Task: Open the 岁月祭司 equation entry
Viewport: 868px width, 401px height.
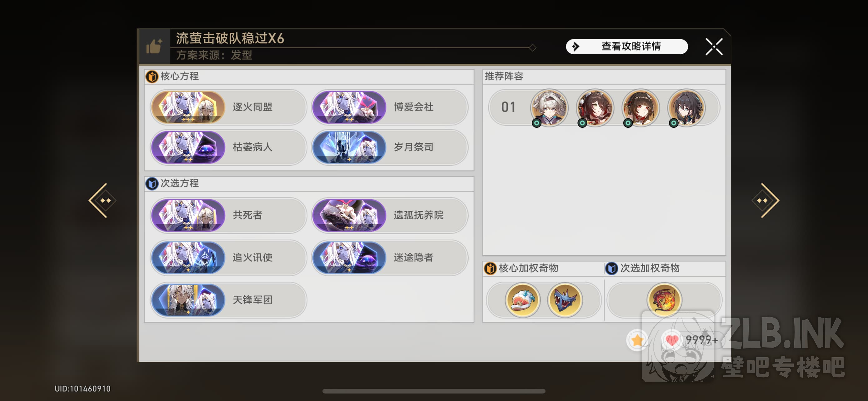Action: click(x=390, y=147)
